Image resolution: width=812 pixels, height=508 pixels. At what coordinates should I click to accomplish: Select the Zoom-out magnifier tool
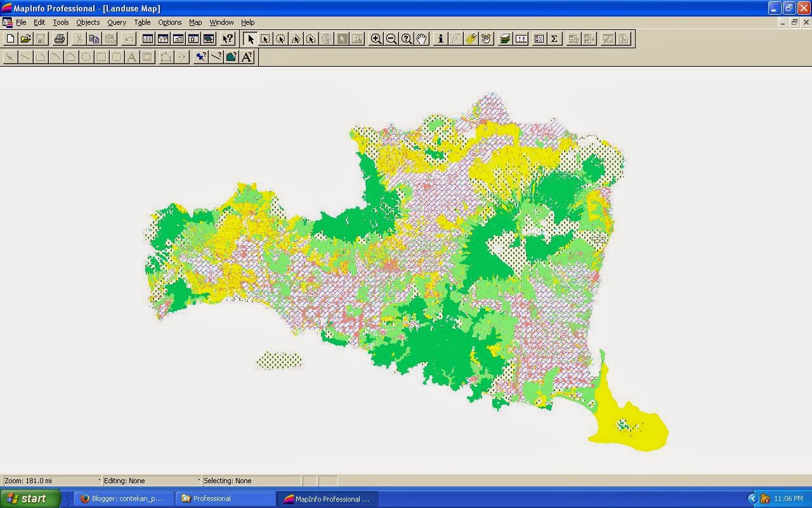(x=391, y=39)
